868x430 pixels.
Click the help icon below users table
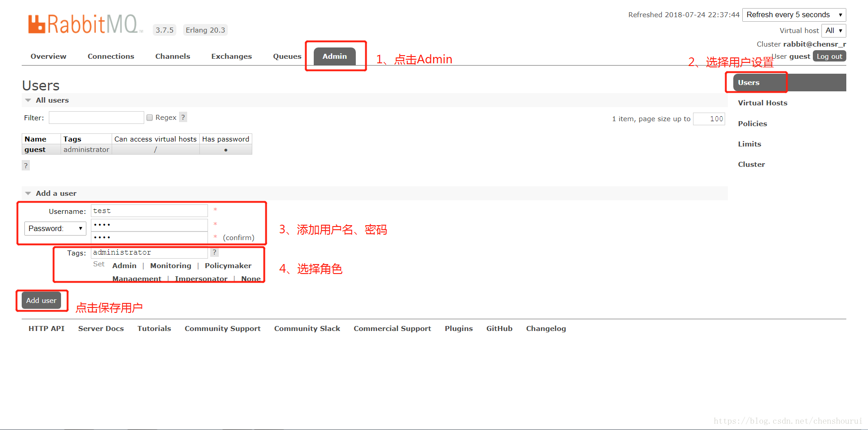pos(26,165)
